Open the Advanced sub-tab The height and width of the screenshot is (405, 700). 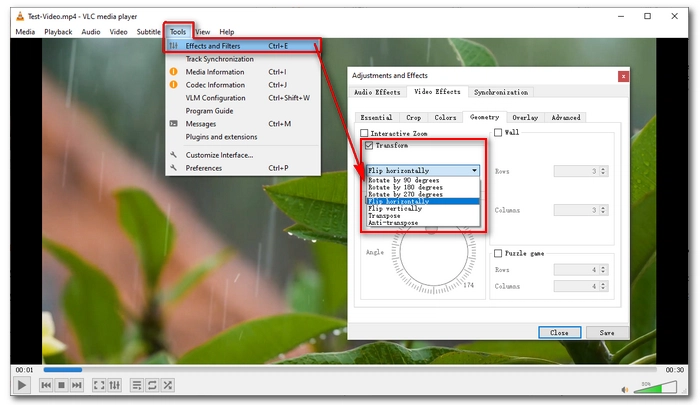pos(566,117)
